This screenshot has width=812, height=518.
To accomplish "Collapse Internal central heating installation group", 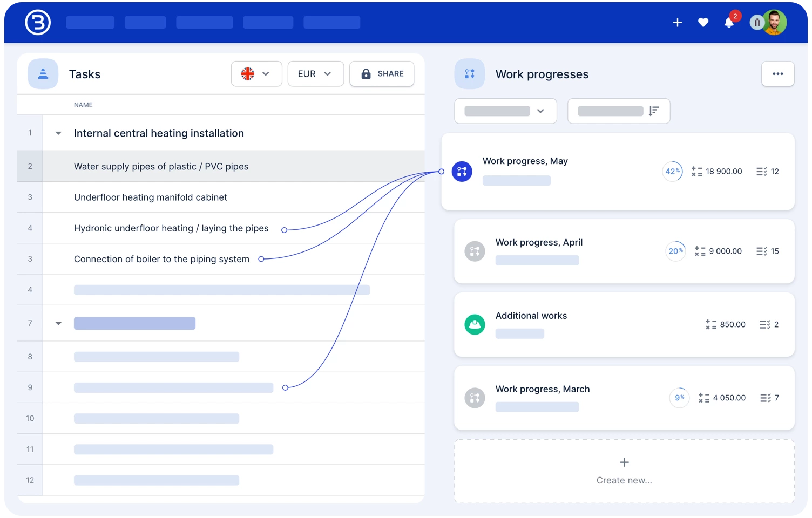I will [x=58, y=133].
